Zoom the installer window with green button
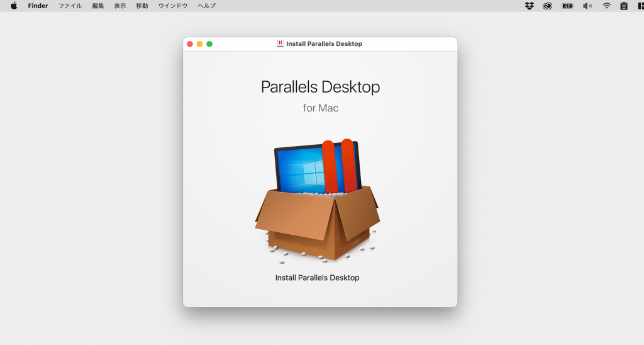 [209, 44]
